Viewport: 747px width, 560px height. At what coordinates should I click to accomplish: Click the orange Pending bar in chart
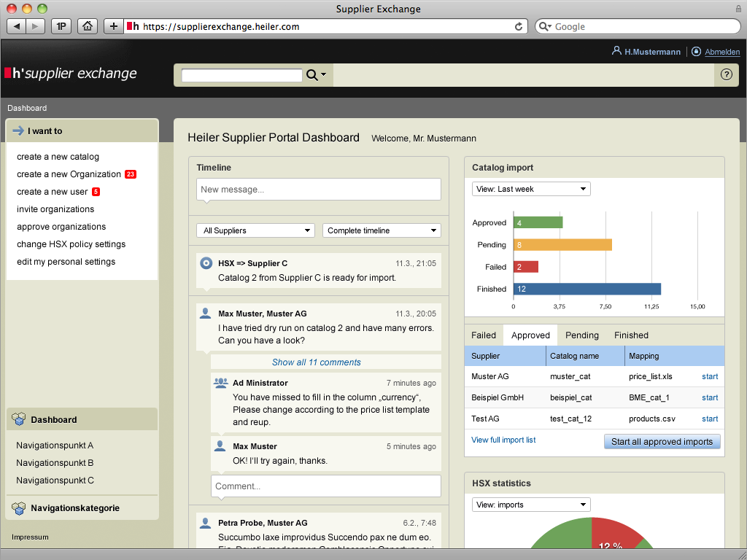(x=562, y=245)
